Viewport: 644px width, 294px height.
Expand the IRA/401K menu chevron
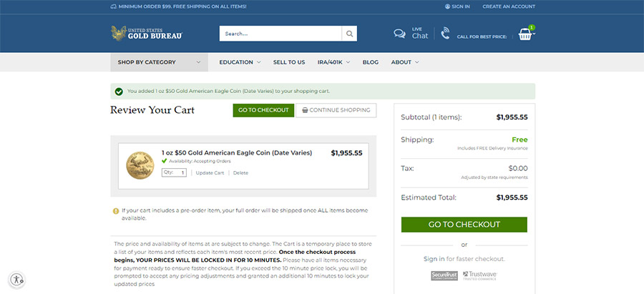[348, 62]
